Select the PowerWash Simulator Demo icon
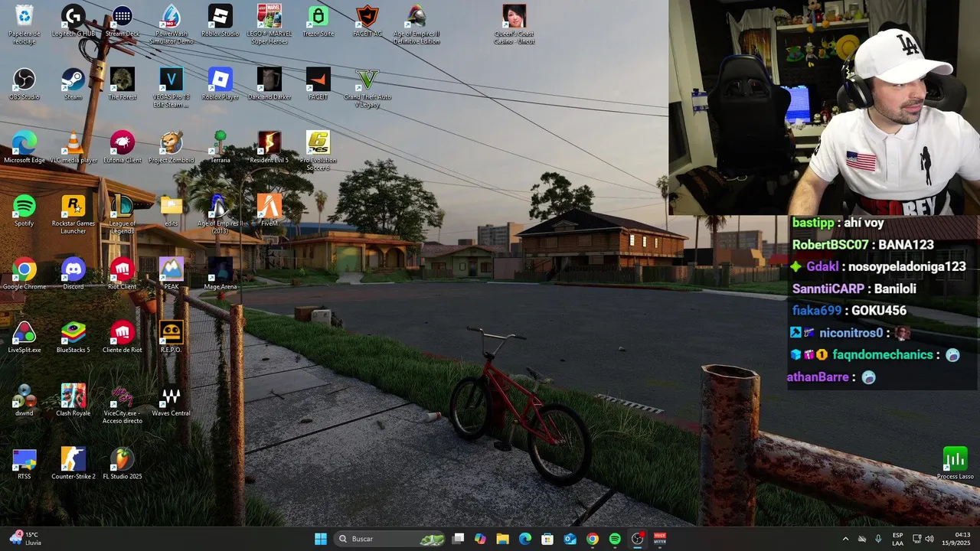 click(x=171, y=24)
